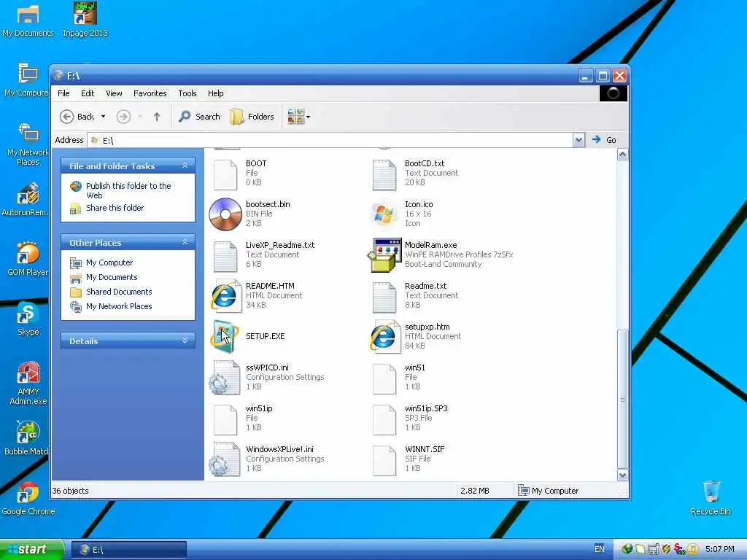Expand the Details panel
This screenshot has height=560, width=747.
[185, 341]
